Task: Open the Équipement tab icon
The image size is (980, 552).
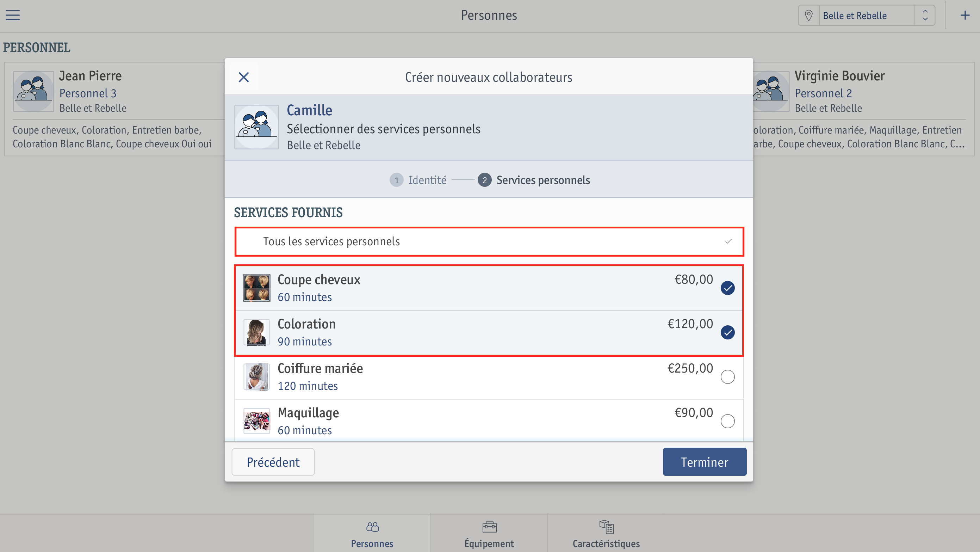Action: point(489,527)
